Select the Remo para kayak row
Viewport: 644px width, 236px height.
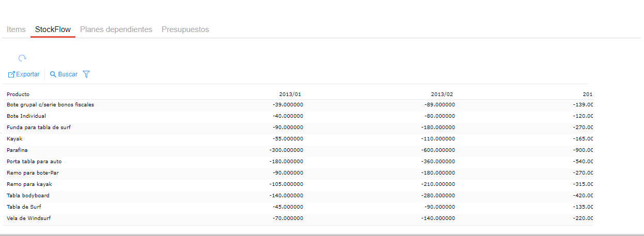tap(29, 184)
